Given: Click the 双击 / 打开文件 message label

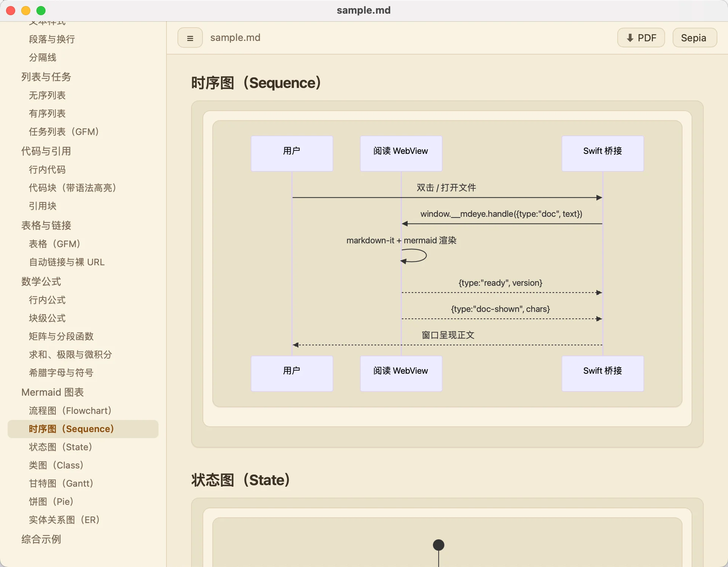Looking at the screenshot, I should (446, 188).
